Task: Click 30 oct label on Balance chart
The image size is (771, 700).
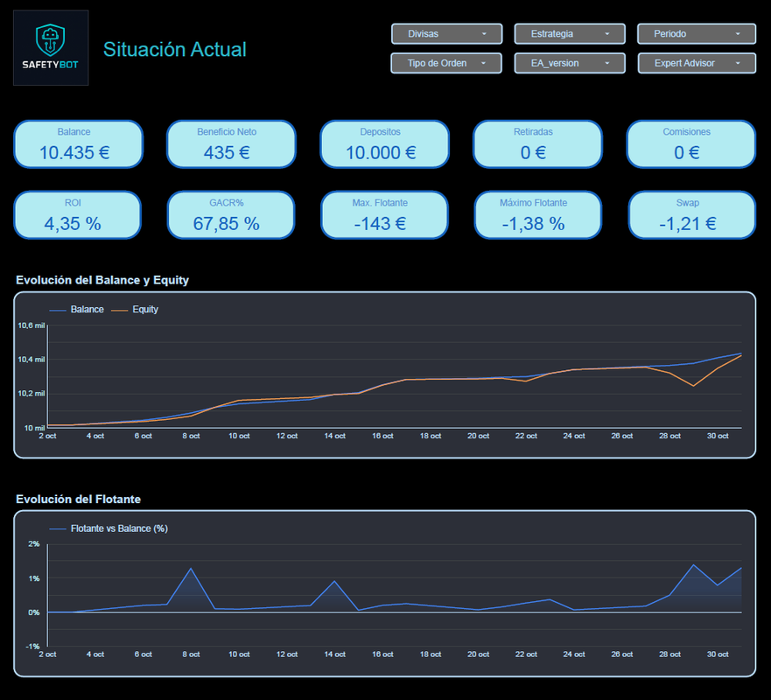Action: 718,436
